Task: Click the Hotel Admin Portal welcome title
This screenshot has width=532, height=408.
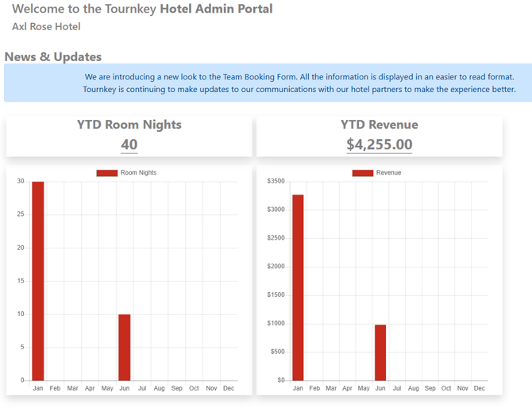Action: click(142, 10)
